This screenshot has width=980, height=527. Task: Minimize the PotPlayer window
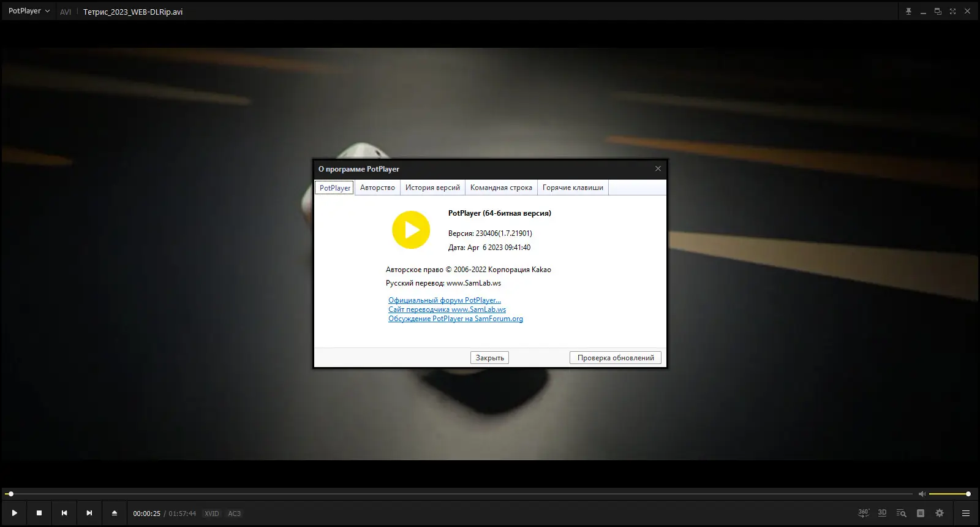click(x=923, y=11)
